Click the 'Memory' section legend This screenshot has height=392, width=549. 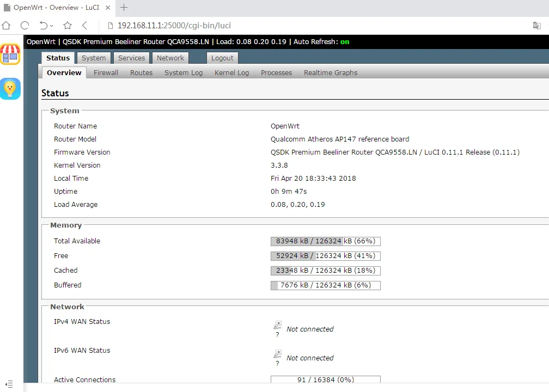66,225
